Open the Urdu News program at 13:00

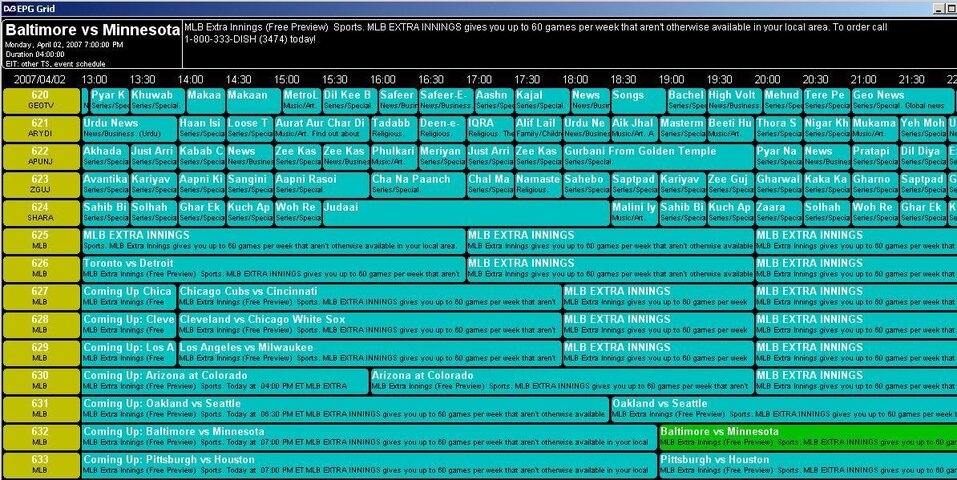point(129,129)
